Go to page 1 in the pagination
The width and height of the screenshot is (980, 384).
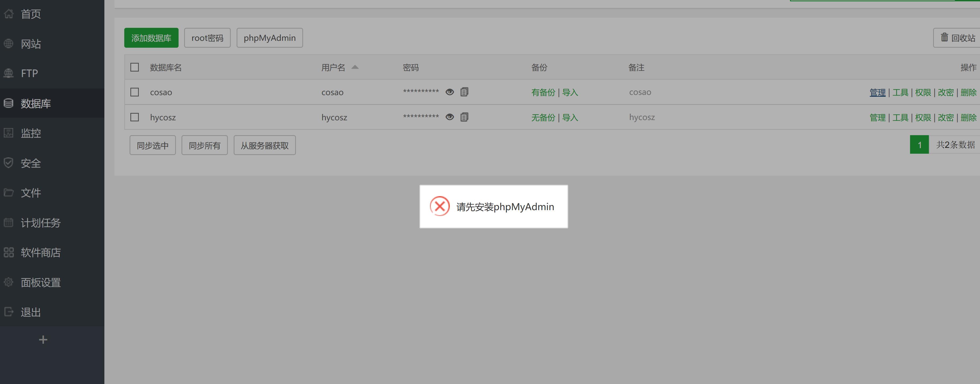pyautogui.click(x=919, y=145)
